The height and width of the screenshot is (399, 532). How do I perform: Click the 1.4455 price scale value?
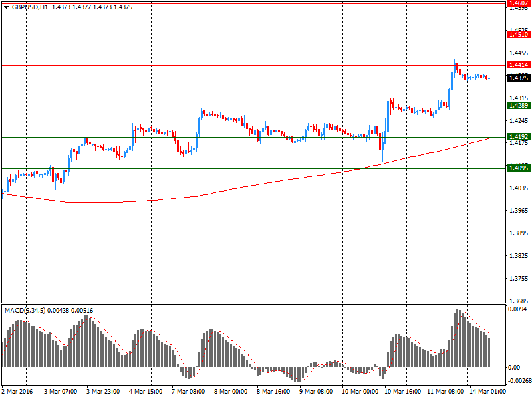click(519, 53)
